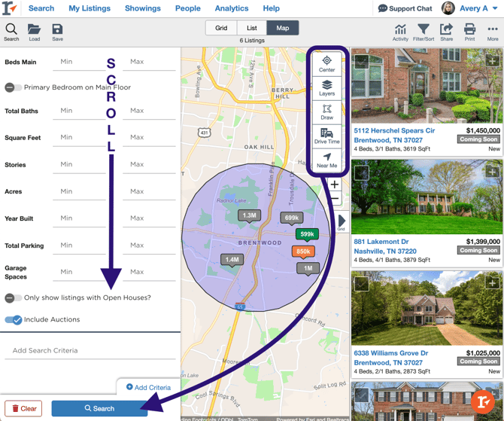Click the Center map tool icon

326,64
